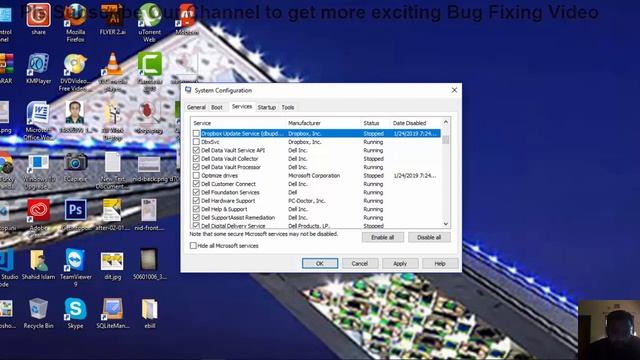Uncheck Dell Foundation Services checkbox

[x=196, y=192]
